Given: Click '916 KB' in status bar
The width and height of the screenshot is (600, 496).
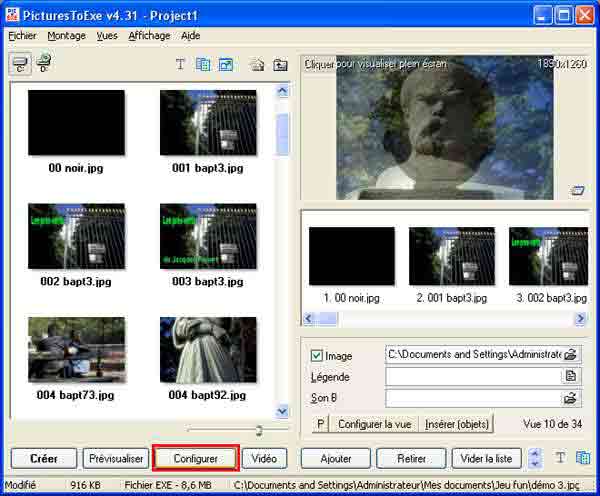Looking at the screenshot, I should 85,485.
